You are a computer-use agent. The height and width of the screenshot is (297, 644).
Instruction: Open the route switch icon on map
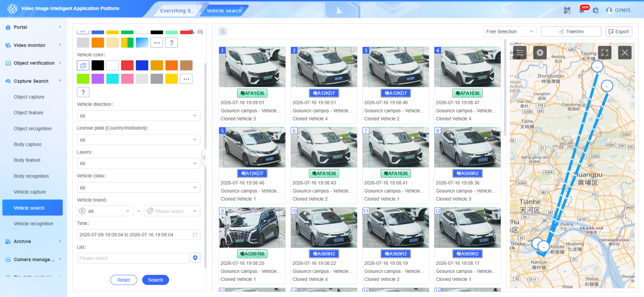tap(520, 53)
